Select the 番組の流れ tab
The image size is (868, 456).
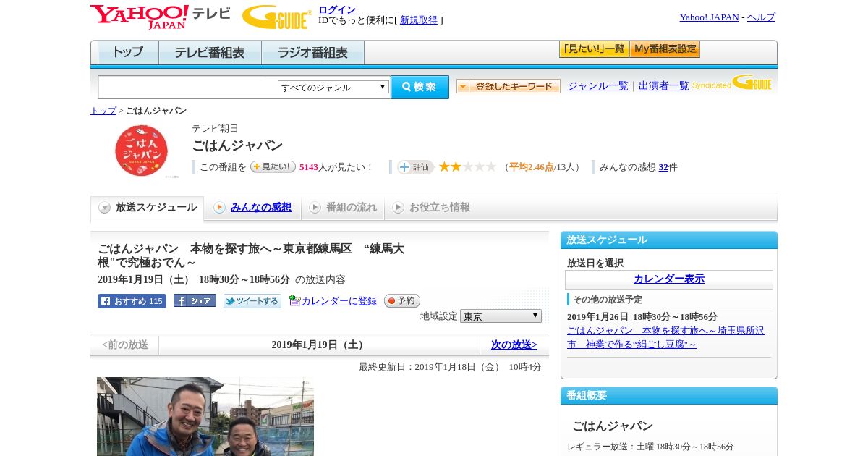(343, 208)
